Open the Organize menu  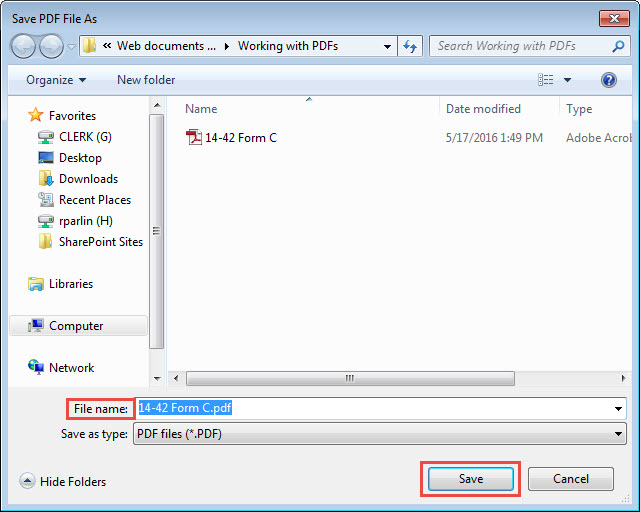(56, 80)
